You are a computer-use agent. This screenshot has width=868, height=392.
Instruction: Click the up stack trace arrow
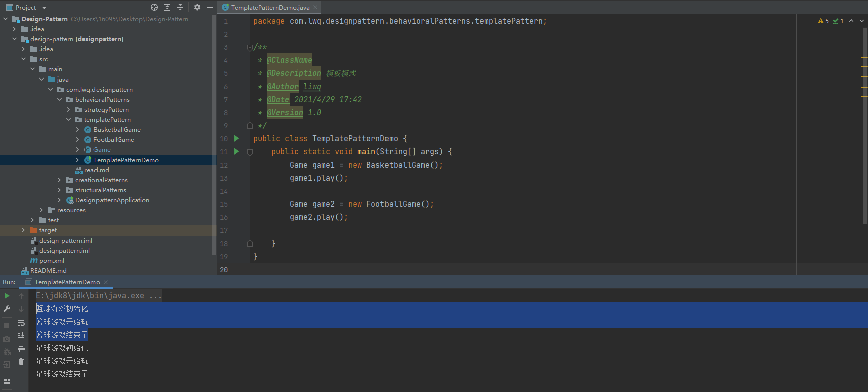tap(21, 296)
